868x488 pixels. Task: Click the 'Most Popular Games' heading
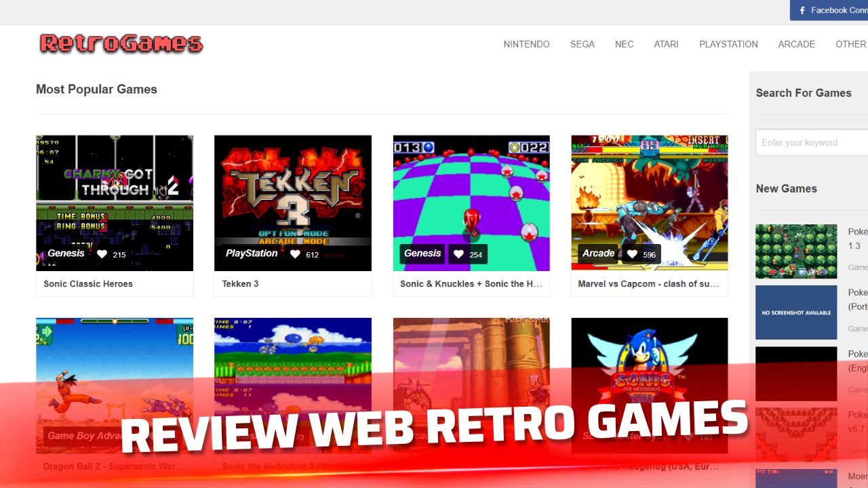point(96,89)
